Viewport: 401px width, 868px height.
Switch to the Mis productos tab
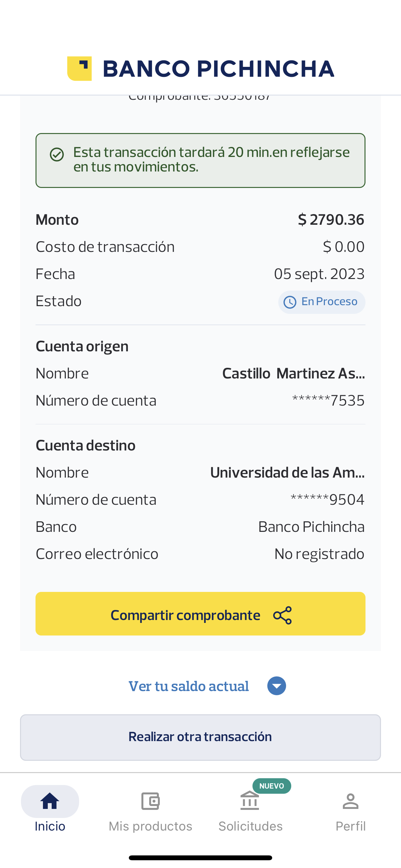(150, 826)
